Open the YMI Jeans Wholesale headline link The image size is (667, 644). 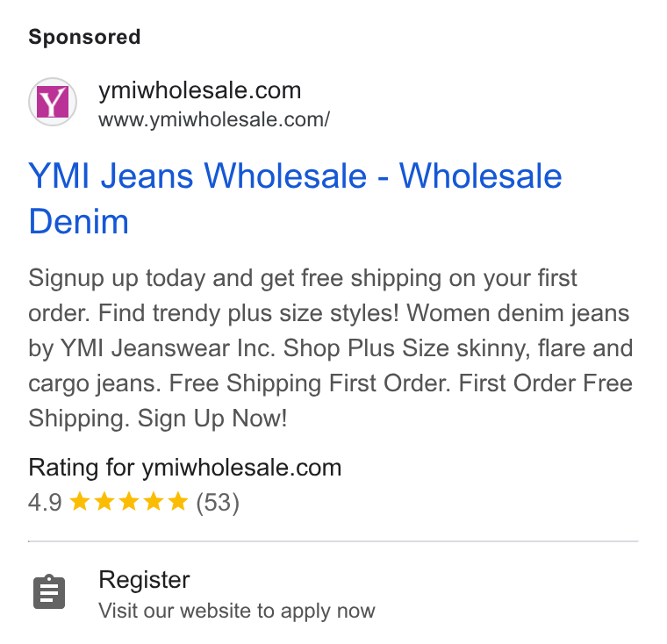[295, 198]
